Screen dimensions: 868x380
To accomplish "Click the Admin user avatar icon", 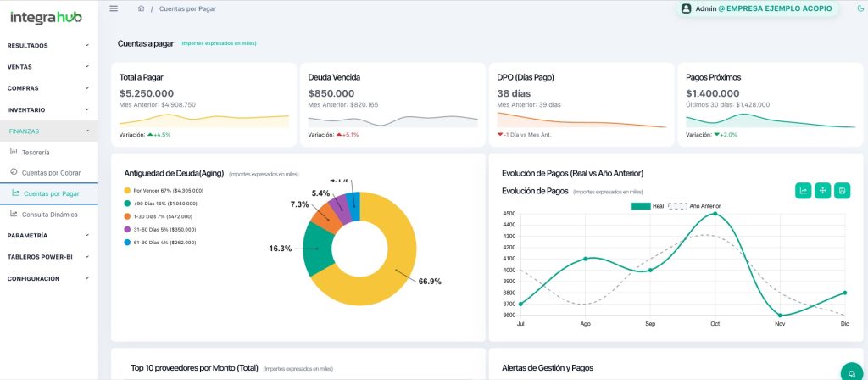I will pos(687,8).
